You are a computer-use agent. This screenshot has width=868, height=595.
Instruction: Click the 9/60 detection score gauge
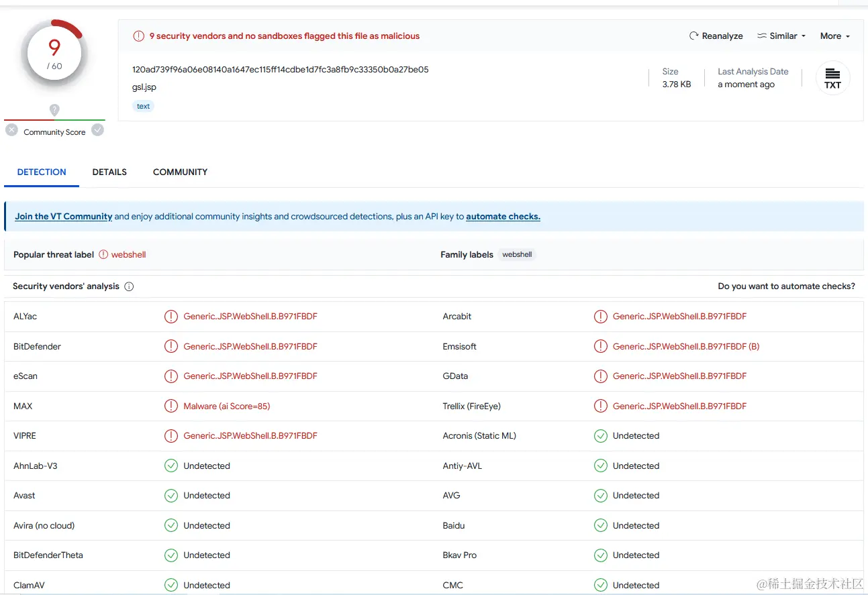click(54, 54)
